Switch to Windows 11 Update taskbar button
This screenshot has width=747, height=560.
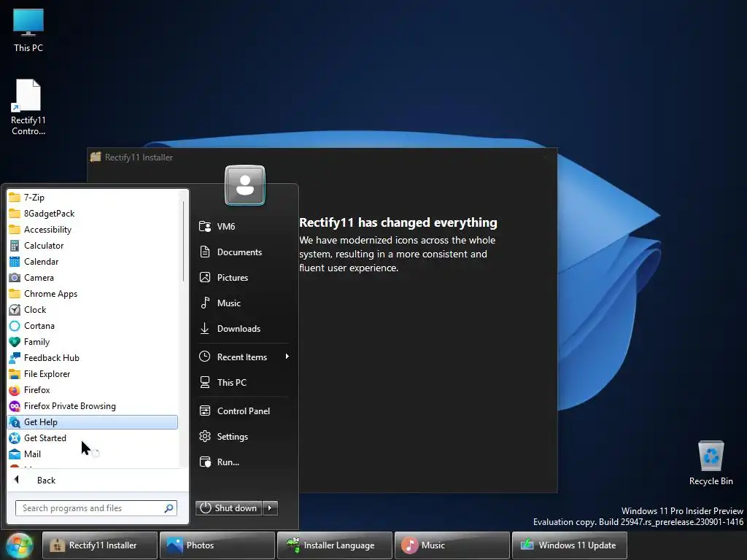coord(569,545)
